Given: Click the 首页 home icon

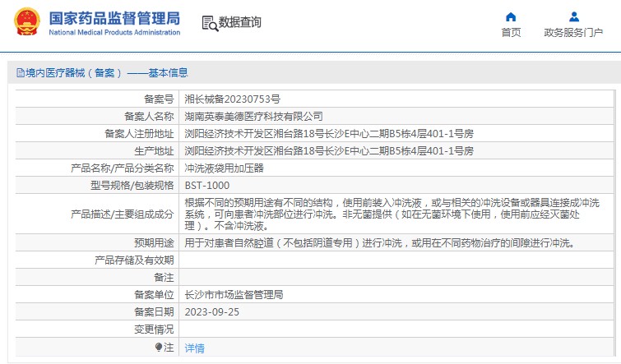Looking at the screenshot, I should pos(511,17).
